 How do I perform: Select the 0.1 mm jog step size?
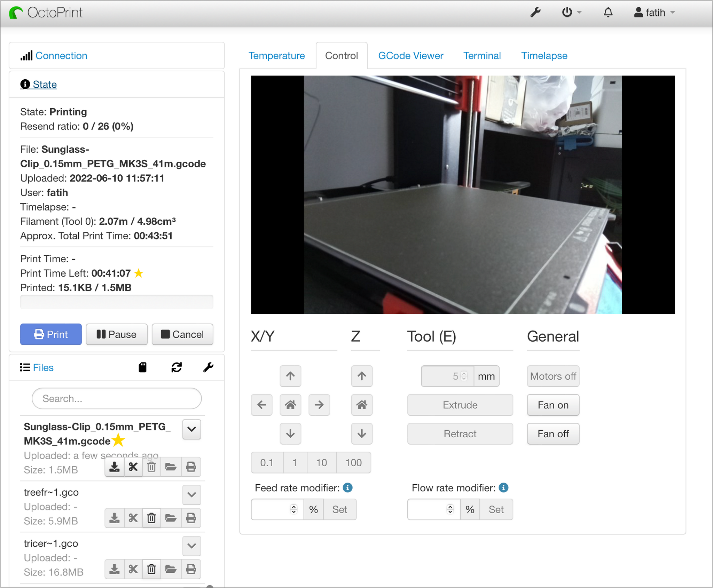[x=267, y=462]
